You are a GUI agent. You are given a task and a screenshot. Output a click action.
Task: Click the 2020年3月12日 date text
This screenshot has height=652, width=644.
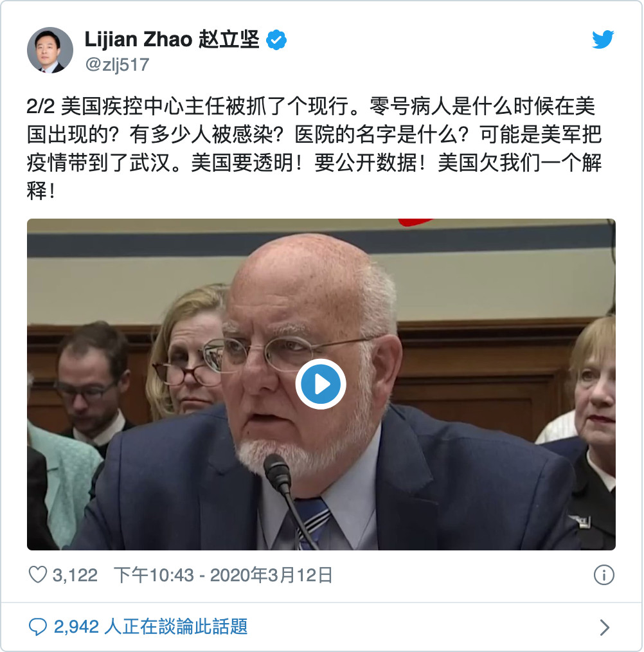[x=271, y=575]
